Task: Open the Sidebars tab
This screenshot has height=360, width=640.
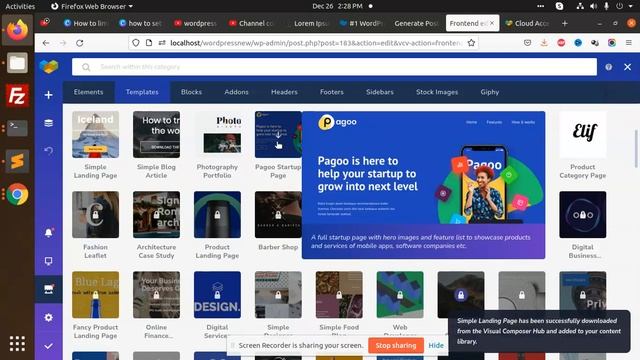Action: [380, 92]
